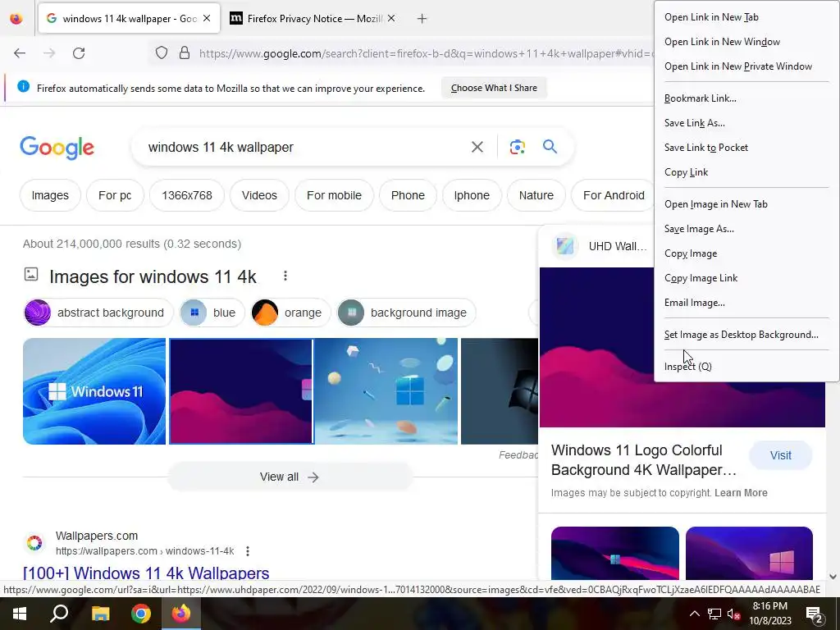Filter images by orange chip
Image resolution: width=840 pixels, height=630 pixels.
click(x=290, y=313)
